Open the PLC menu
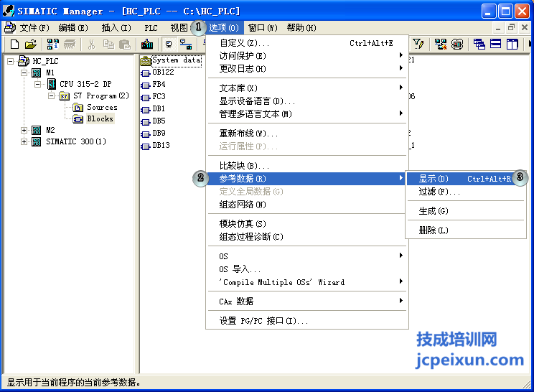Screen dimensions: 534x392 (x=151, y=27)
